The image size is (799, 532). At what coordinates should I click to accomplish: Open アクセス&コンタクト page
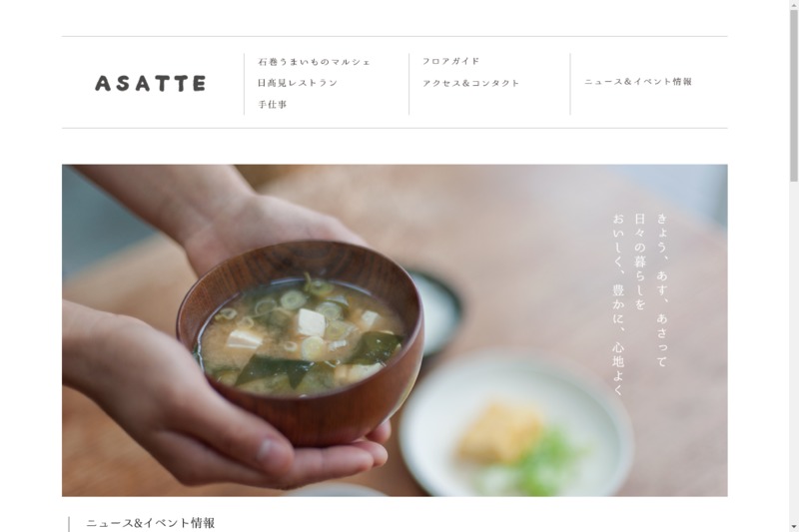(470, 83)
